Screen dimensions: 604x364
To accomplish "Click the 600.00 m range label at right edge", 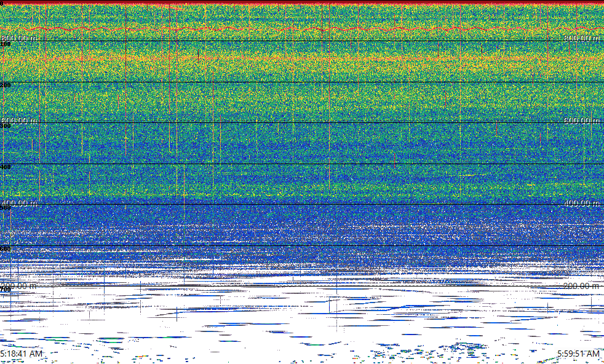I will [x=582, y=120].
